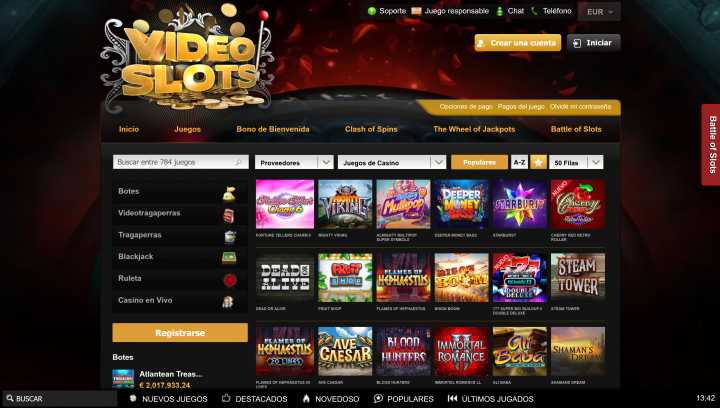This screenshot has width=720, height=408.
Task: Open the Casino en Vivo dealer icon
Action: click(228, 302)
